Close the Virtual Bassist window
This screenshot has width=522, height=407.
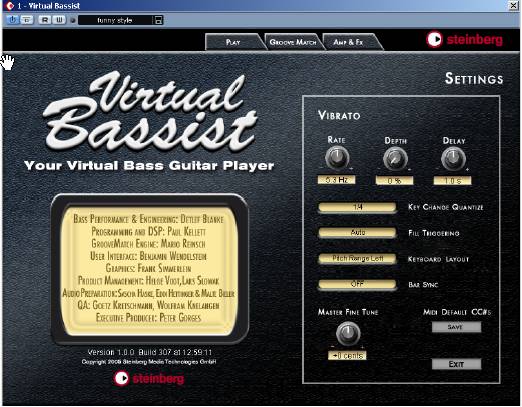click(514, 6)
